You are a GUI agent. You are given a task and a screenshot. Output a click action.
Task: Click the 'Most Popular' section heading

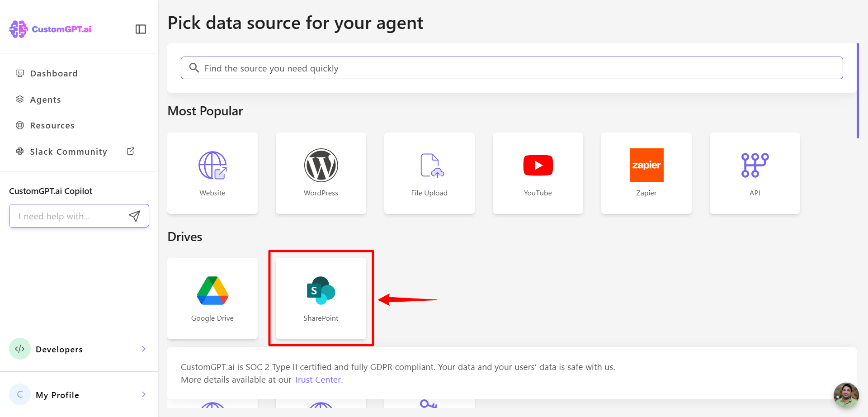point(205,111)
